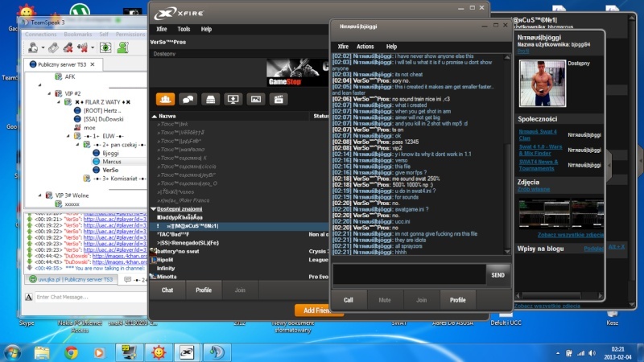Viewport: 644px width, 362px height.
Task: Click TeamSpeak green contacts icon
Action: 123,47
